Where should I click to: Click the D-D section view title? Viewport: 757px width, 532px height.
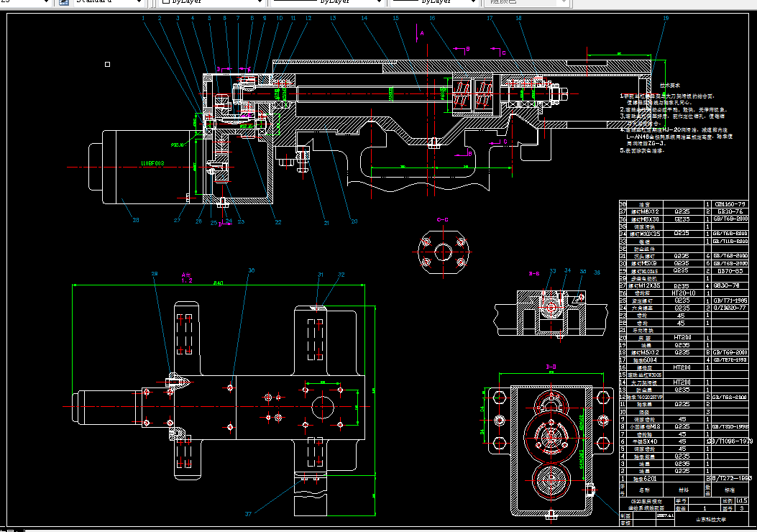click(551, 367)
